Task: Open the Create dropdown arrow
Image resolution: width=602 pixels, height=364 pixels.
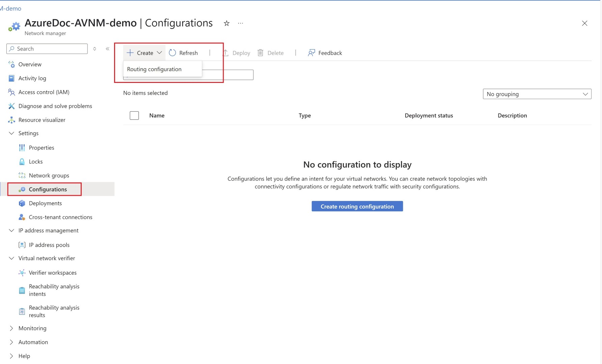Action: click(160, 53)
